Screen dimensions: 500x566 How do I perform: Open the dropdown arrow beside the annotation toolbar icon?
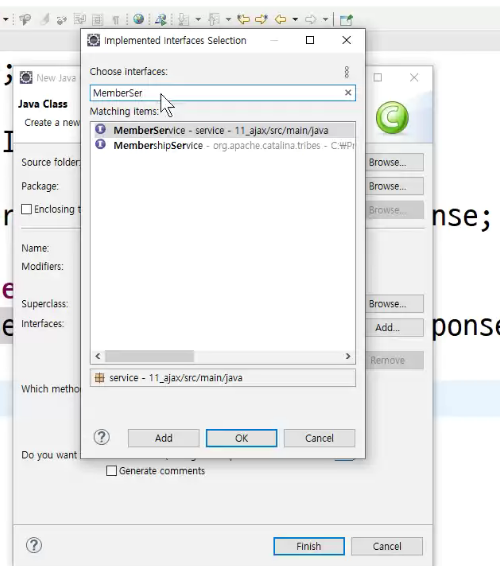198,19
